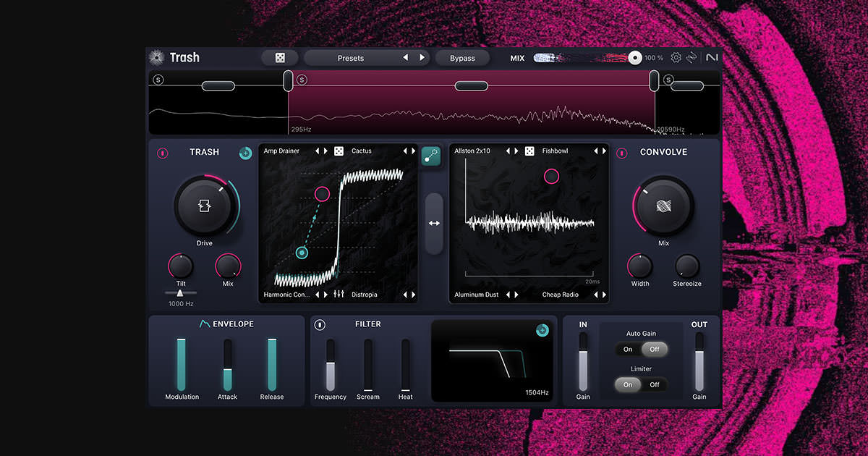Viewport: 868px width, 456px height.
Task: Click the input Gain slider
Action: tap(583, 361)
